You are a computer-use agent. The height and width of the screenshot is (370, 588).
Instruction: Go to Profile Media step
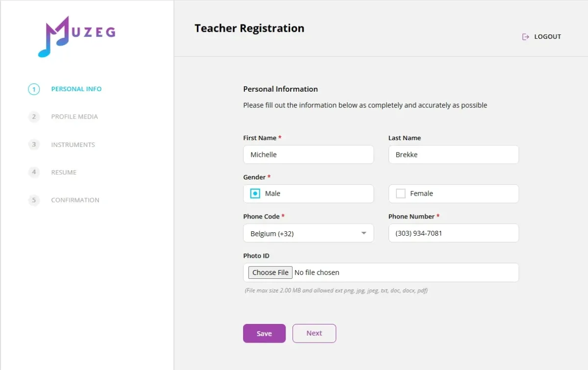(x=74, y=117)
